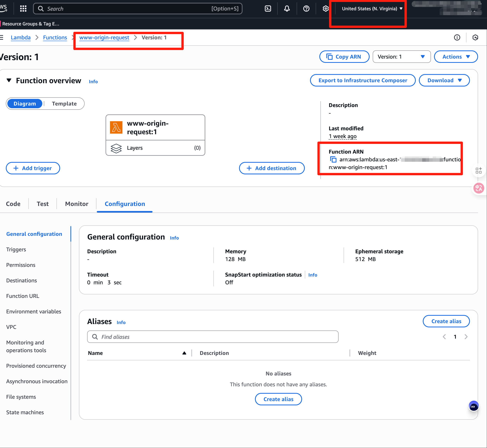Launch CloudShell terminal icon
The width and height of the screenshot is (487, 448).
(268, 9)
